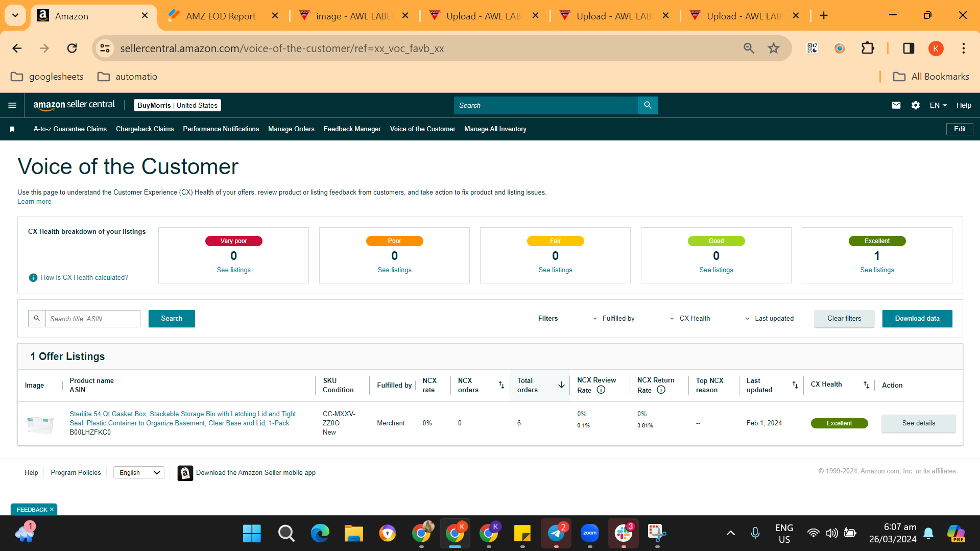Expand the Last updated filter dropdown
Image resolution: width=980 pixels, height=551 pixels.
pyautogui.click(x=770, y=318)
